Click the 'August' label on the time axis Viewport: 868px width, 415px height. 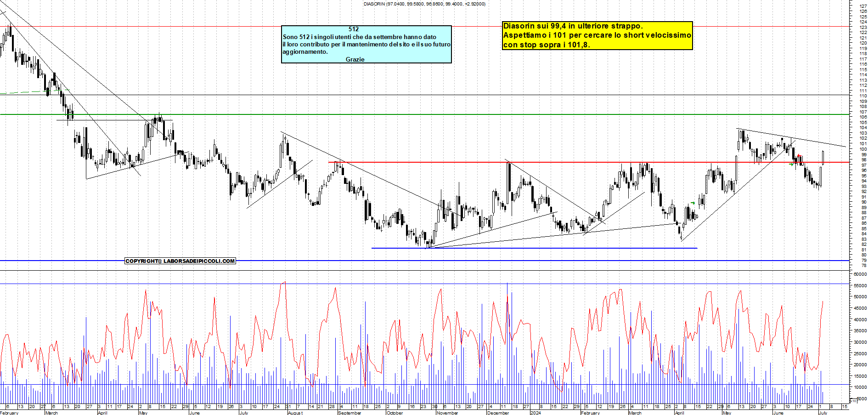(x=295, y=413)
